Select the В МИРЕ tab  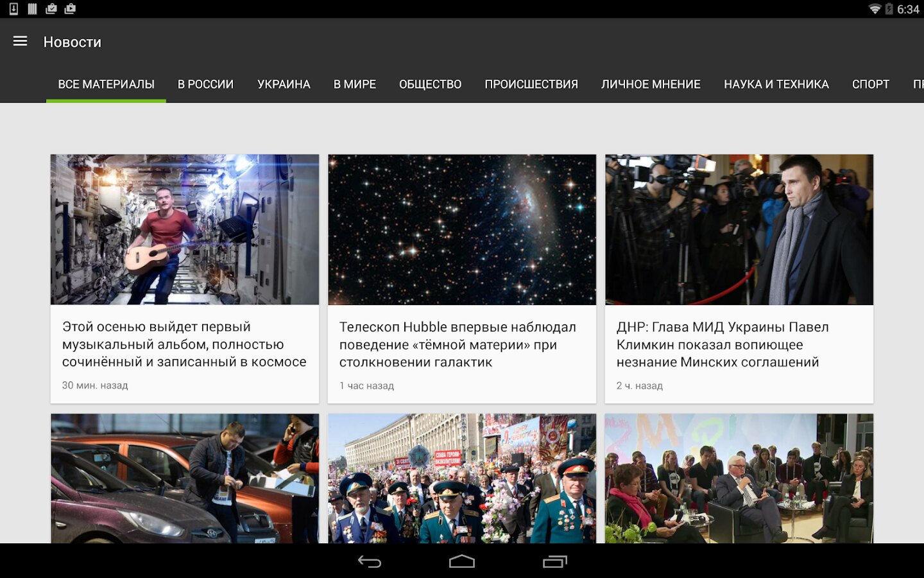coord(354,84)
